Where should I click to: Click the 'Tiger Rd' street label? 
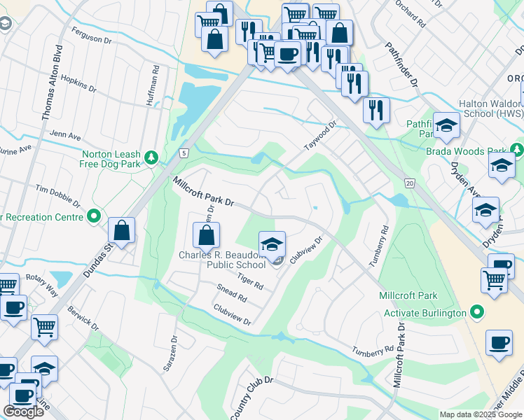[250, 281]
